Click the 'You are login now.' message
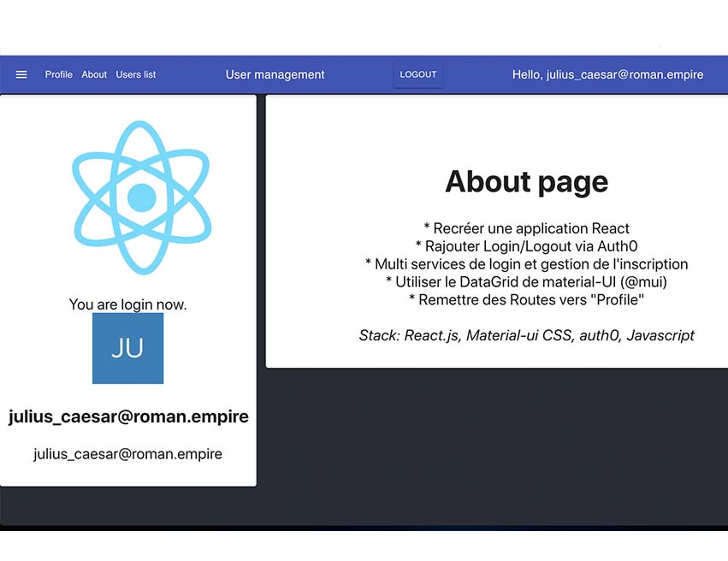 [x=127, y=304]
